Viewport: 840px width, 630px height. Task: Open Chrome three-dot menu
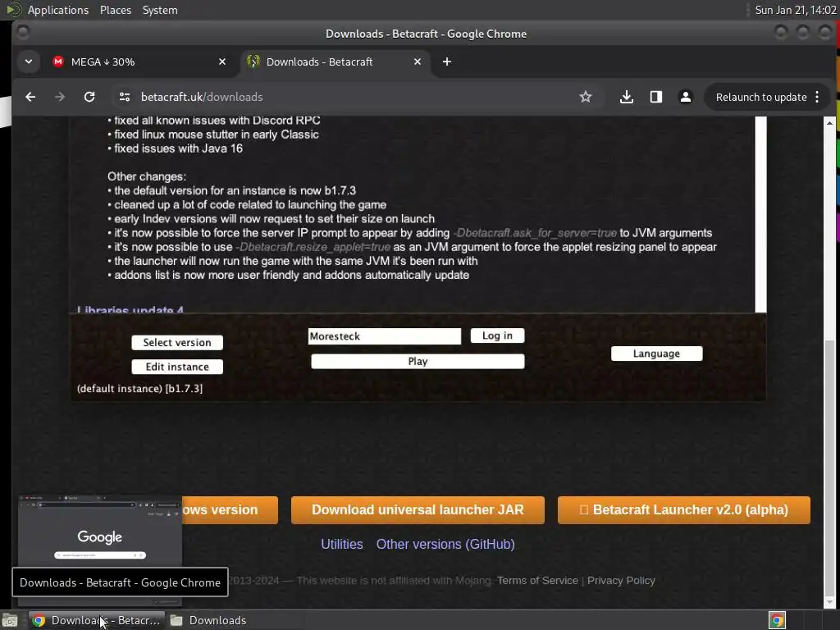point(817,97)
